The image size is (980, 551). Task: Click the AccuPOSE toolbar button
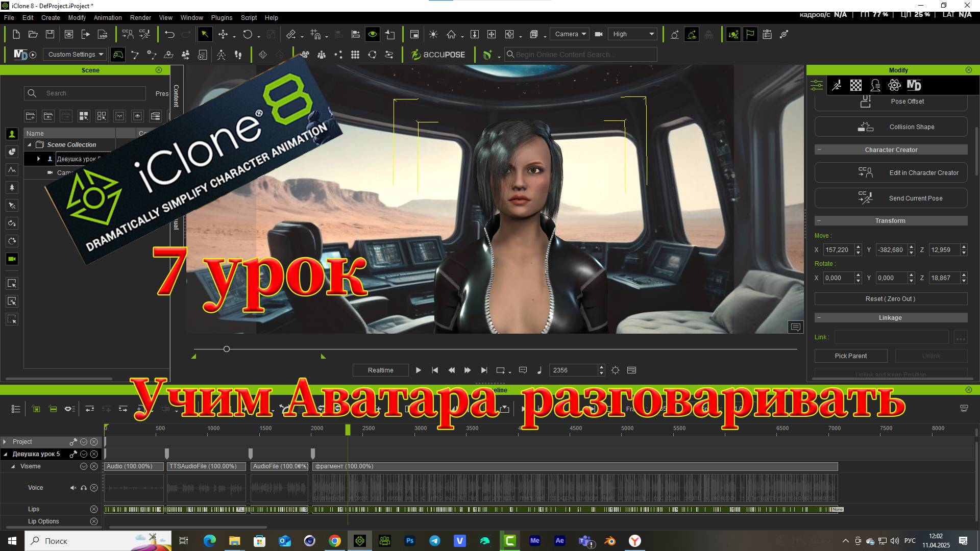click(x=438, y=55)
